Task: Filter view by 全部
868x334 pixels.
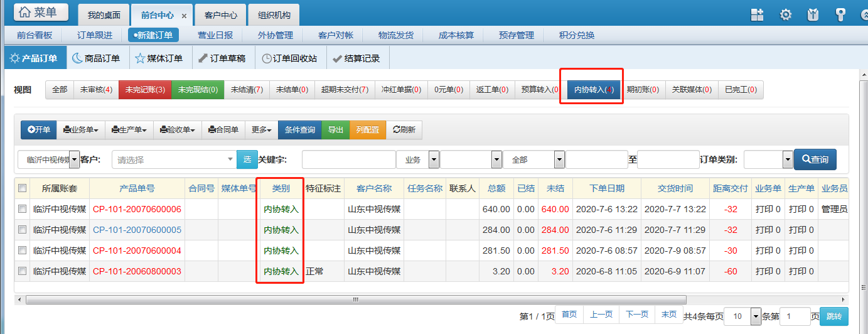Action: (x=60, y=90)
